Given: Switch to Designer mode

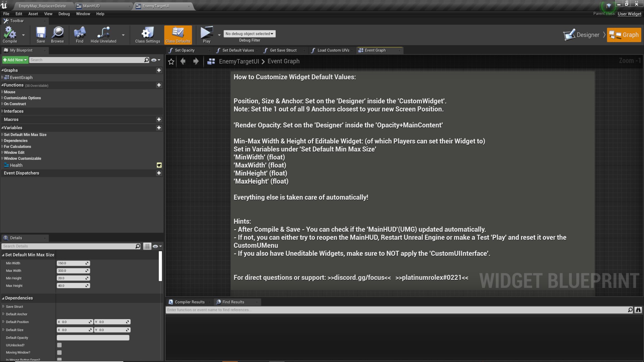Looking at the screenshot, I should (x=581, y=35).
